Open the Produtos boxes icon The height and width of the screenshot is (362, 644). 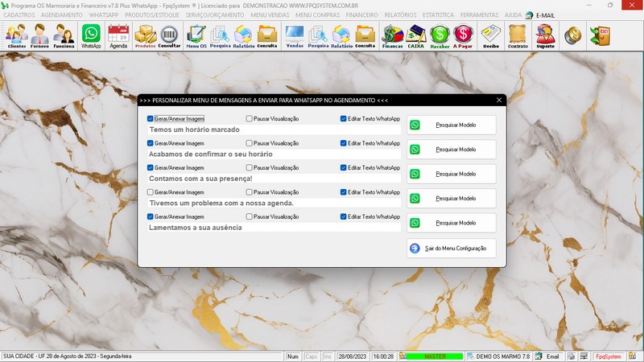click(146, 36)
